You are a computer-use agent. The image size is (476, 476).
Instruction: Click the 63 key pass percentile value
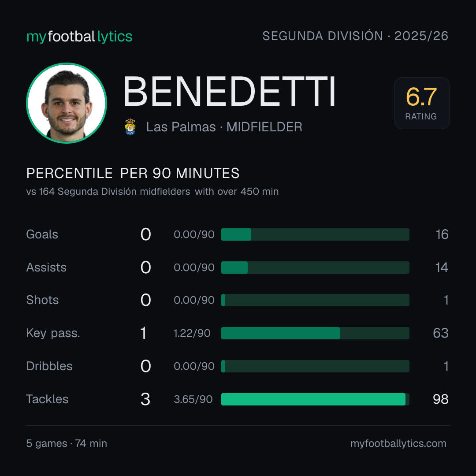point(440,333)
